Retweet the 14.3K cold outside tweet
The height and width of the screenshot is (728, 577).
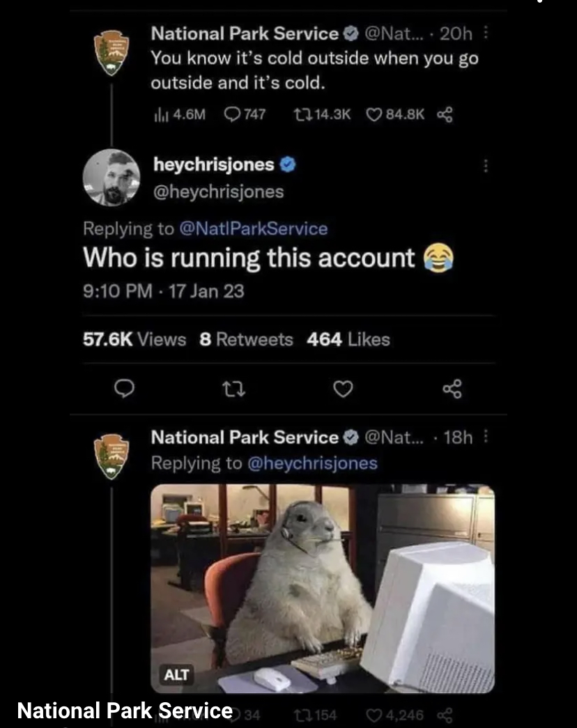(x=322, y=114)
